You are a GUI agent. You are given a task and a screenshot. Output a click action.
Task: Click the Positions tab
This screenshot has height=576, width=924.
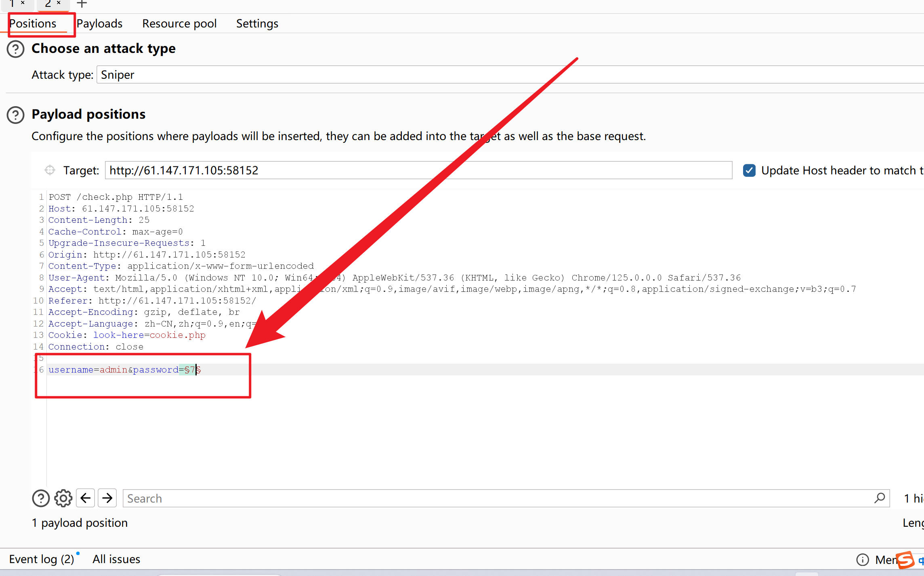pos(33,23)
